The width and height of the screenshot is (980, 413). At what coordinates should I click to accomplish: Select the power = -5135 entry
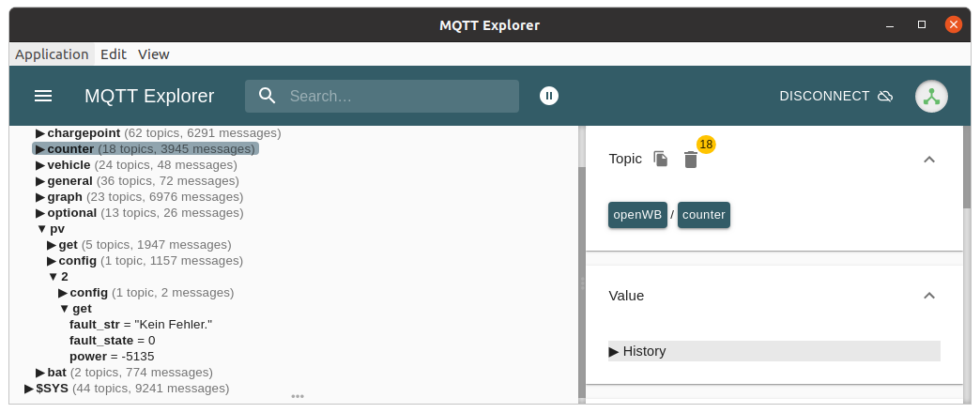[112, 357]
